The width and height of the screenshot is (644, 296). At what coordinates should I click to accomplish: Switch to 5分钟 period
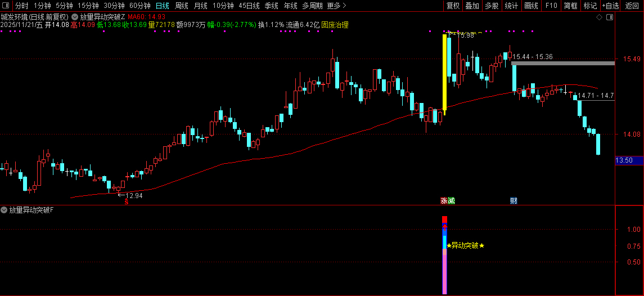64,6
